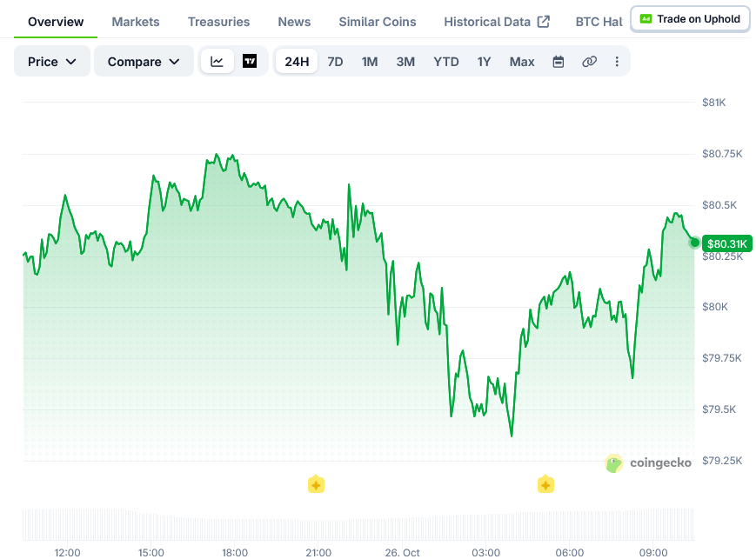Click the 21:00 time axis label

318,552
